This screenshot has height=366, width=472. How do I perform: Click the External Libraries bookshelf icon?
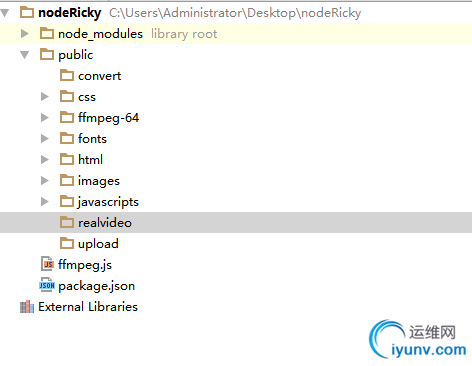point(27,307)
